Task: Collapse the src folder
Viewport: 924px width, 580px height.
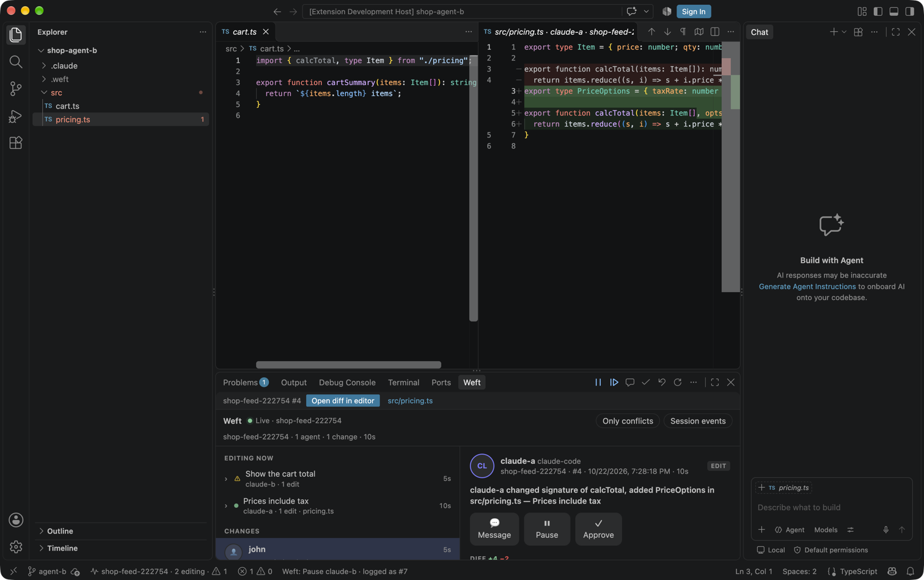Action: (44, 93)
